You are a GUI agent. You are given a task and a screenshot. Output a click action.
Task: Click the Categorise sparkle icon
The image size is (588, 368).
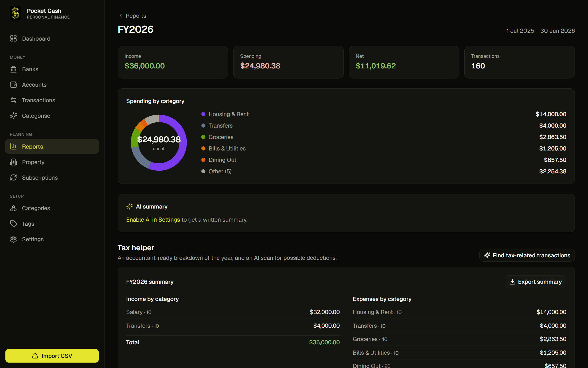13,116
